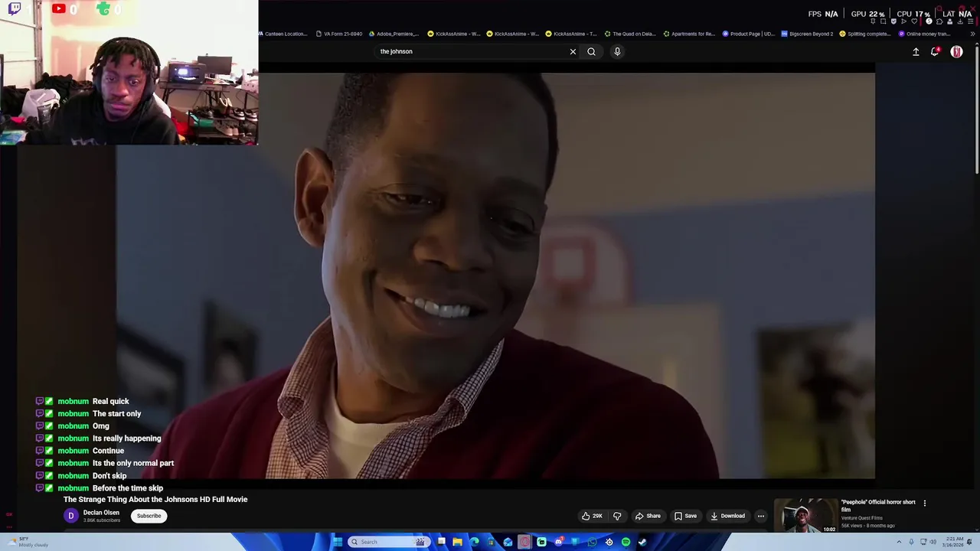Click the YouTube search magnifier button
The image size is (980, 551).
pos(591,51)
